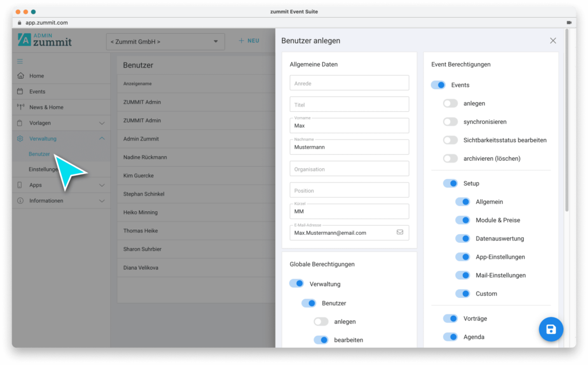Click into the Organisation input field
Viewport: 588px width, 365px height.
coord(349,169)
